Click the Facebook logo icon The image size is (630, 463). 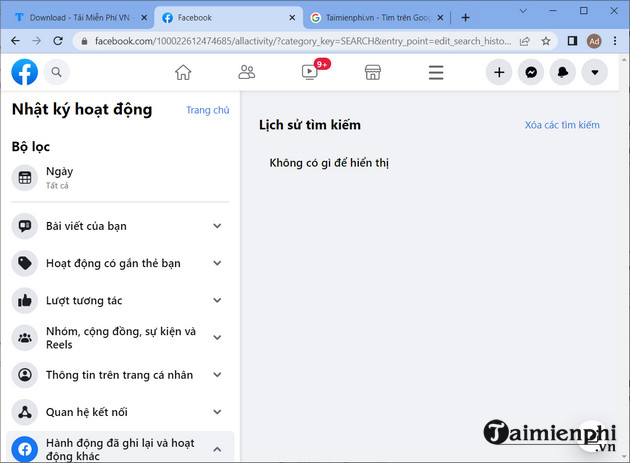(25, 72)
